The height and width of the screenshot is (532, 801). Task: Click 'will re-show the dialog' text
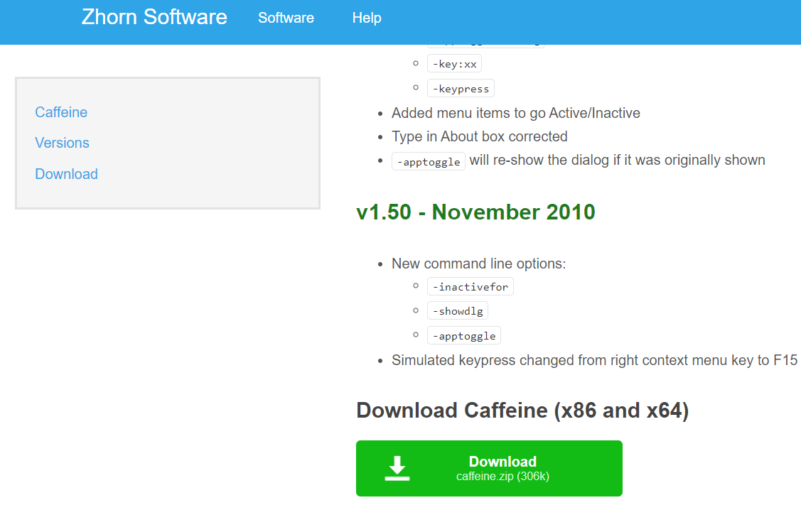click(617, 160)
